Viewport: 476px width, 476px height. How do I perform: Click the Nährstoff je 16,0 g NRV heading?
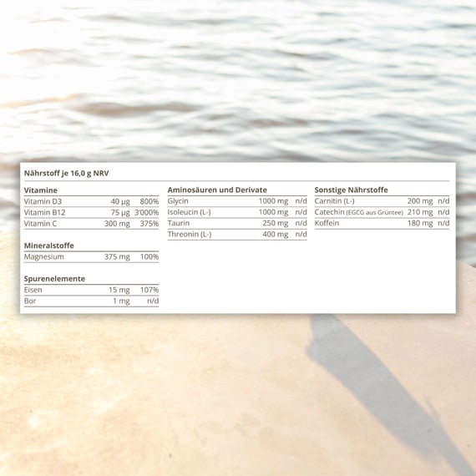tap(66, 174)
